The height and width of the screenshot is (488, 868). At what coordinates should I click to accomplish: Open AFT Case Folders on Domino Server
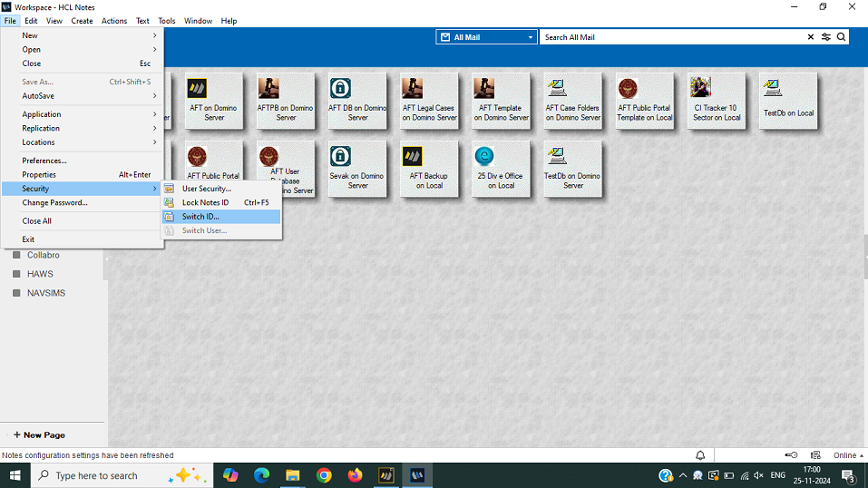tap(573, 102)
